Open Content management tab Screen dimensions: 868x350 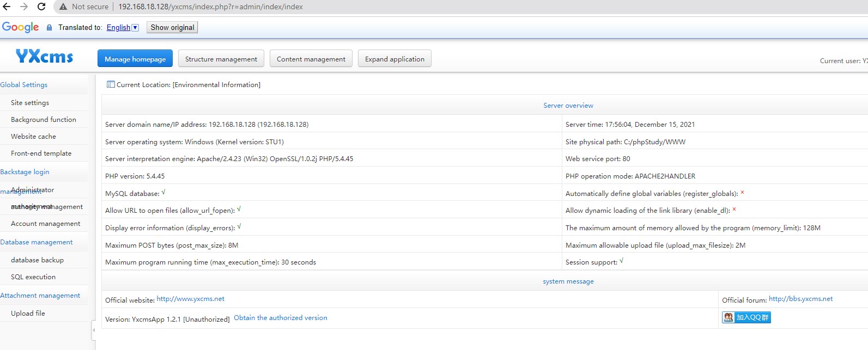[x=311, y=59]
